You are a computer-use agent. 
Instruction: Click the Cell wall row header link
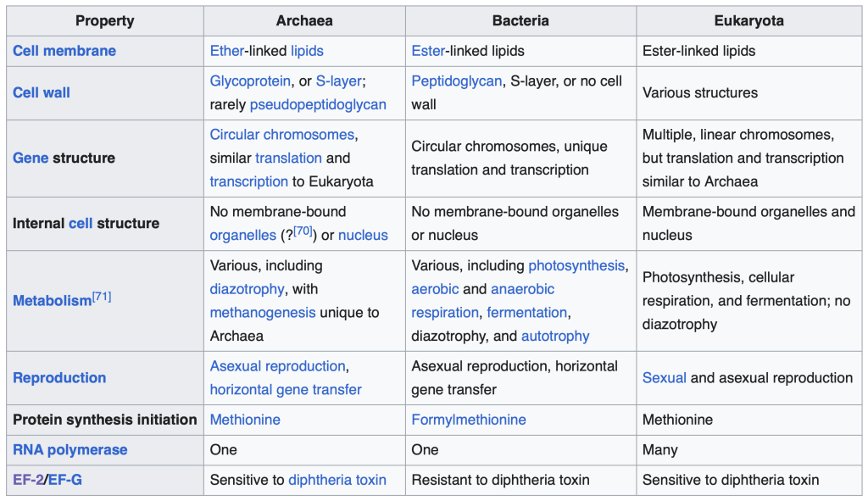tap(42, 92)
